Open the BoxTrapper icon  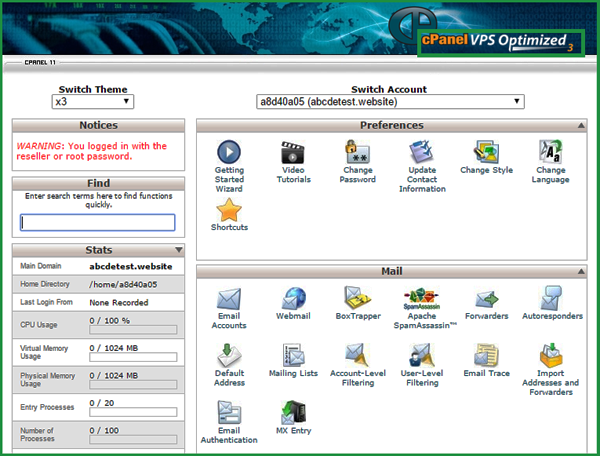(357, 298)
